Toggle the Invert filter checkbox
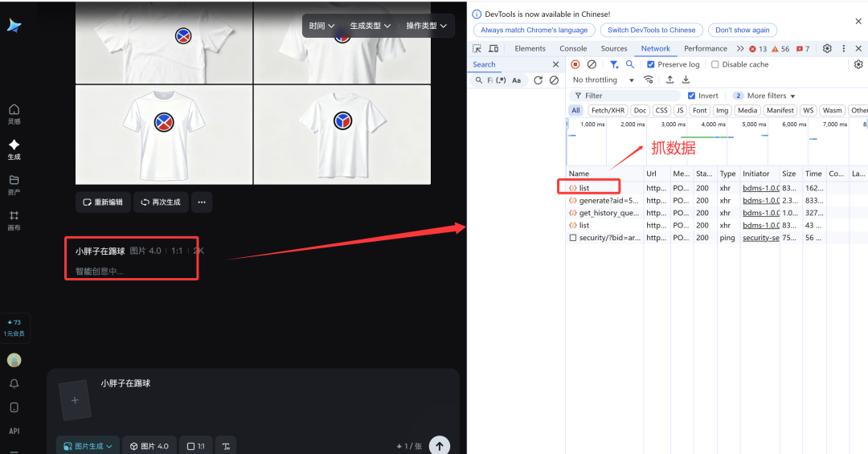Image resolution: width=868 pixels, height=454 pixels. (692, 96)
